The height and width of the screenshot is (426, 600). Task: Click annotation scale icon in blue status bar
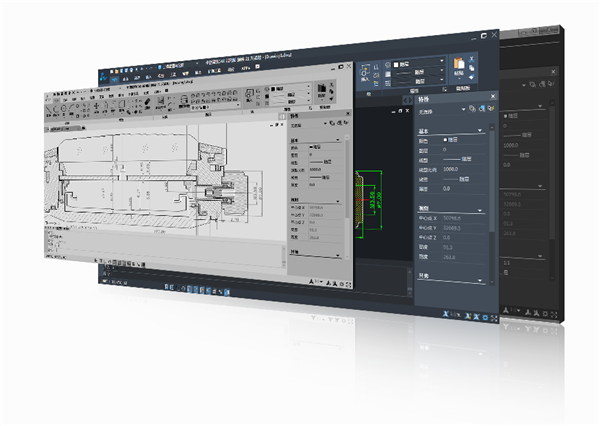pos(445,314)
